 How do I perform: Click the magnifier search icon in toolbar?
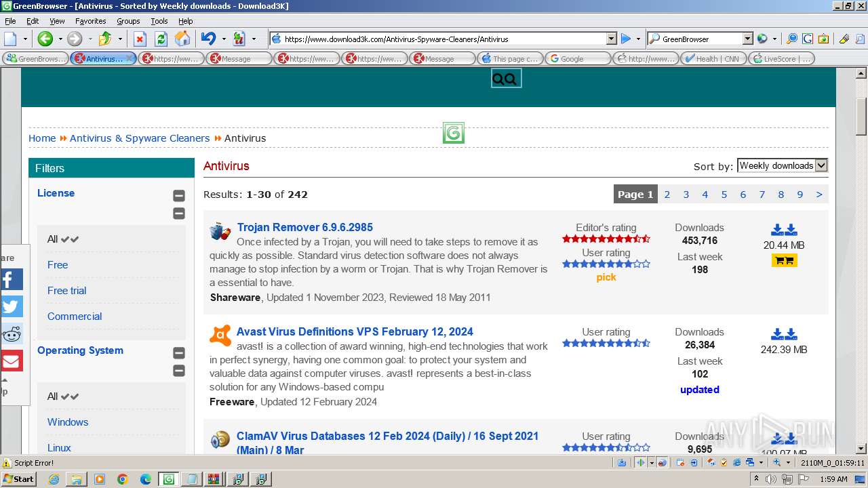click(791, 39)
